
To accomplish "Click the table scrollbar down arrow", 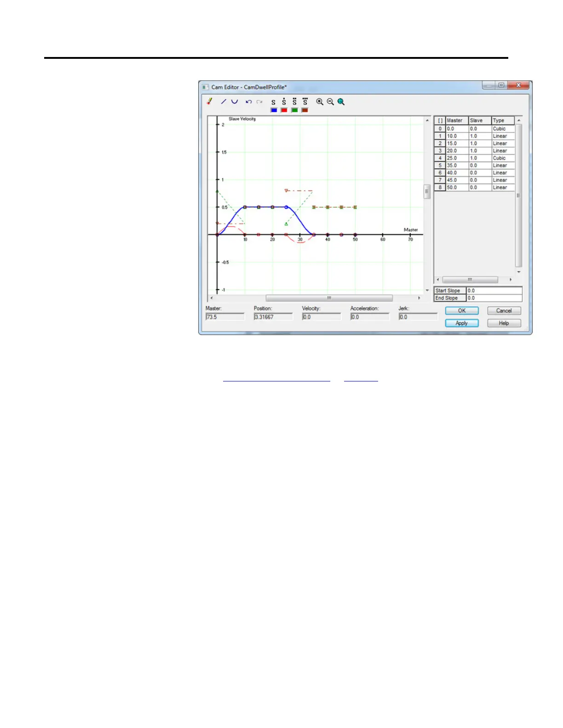I will pos(518,272).
